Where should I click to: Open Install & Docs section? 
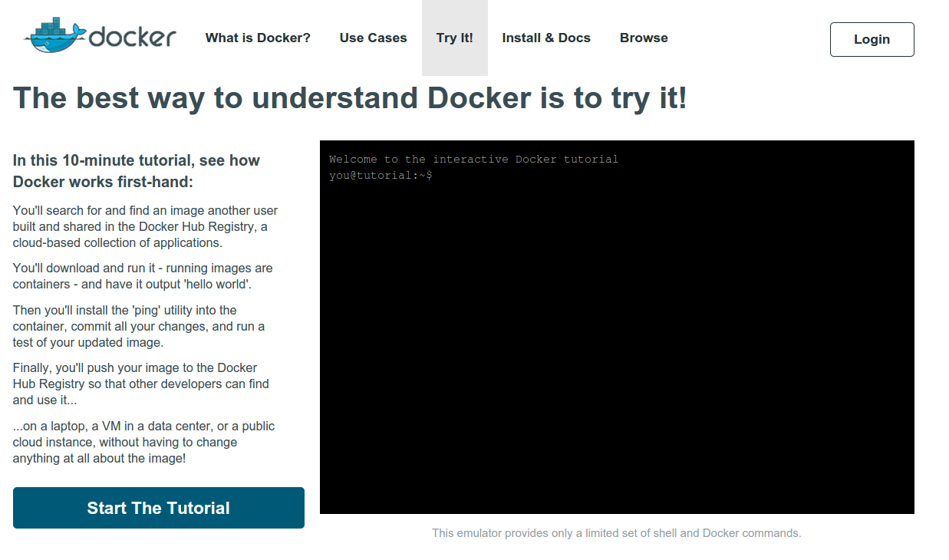[546, 38]
